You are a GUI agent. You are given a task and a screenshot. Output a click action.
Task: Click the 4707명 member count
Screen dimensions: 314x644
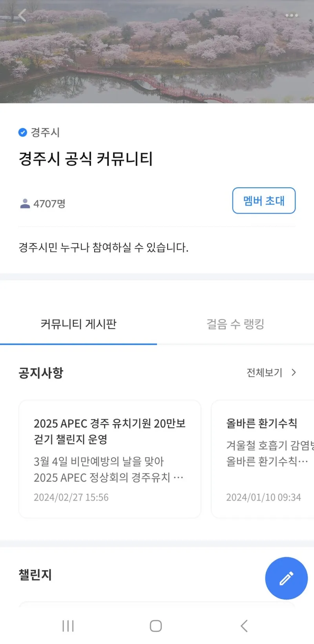click(x=49, y=204)
